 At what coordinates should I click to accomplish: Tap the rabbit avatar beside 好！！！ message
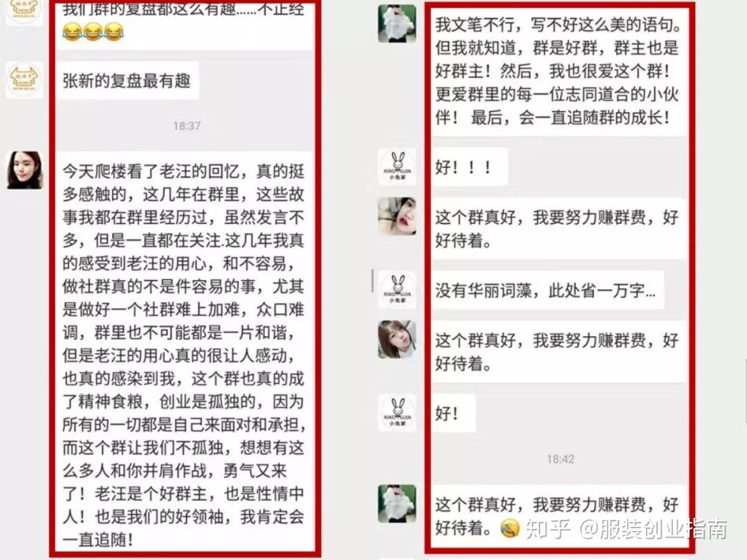tap(397, 167)
